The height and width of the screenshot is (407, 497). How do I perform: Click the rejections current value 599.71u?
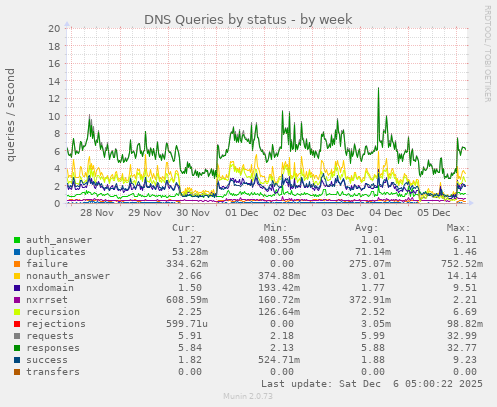tap(187, 324)
